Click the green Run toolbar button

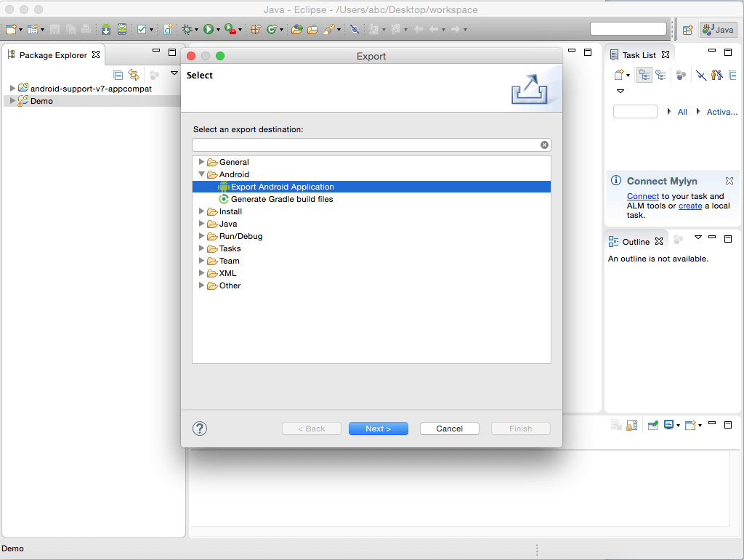[209, 29]
